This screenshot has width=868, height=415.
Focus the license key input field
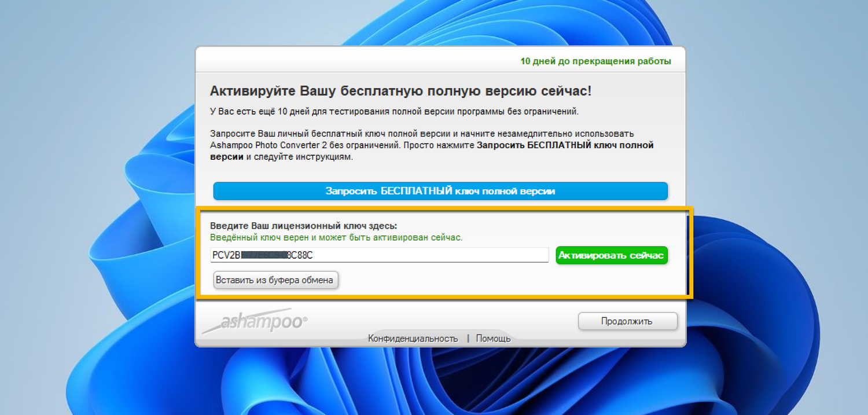[x=379, y=255]
